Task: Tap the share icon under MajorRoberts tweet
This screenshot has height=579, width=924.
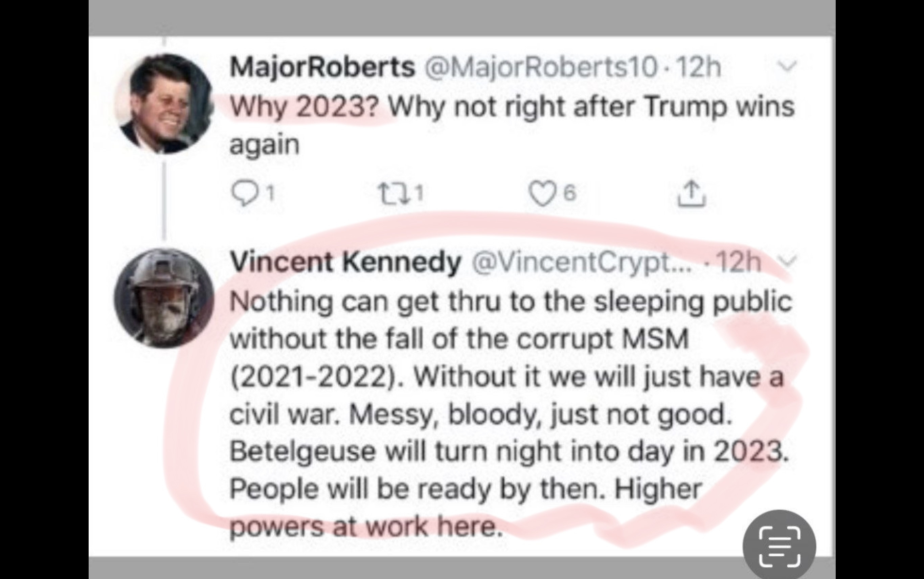Action: pos(692,195)
